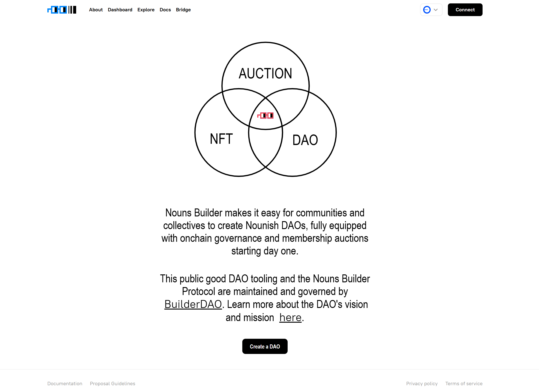The width and height of the screenshot is (539, 392).
Task: Open the Docs section
Action: [x=165, y=10]
